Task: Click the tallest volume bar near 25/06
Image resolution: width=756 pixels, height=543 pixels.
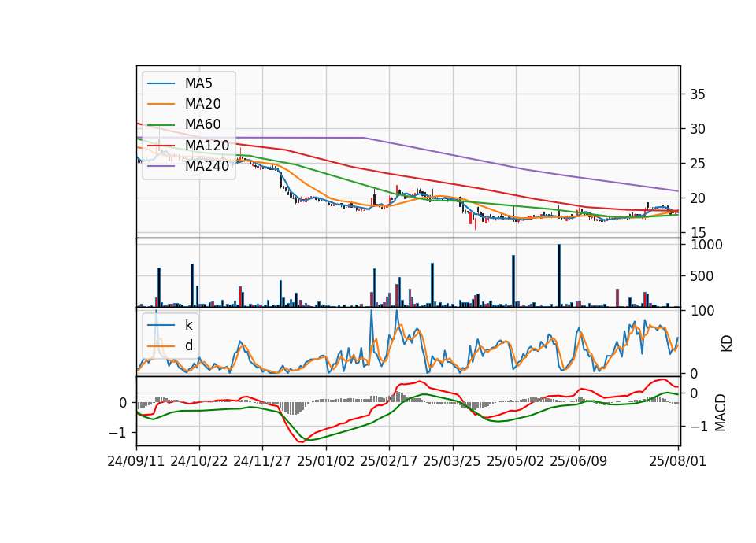Action: coord(559,275)
